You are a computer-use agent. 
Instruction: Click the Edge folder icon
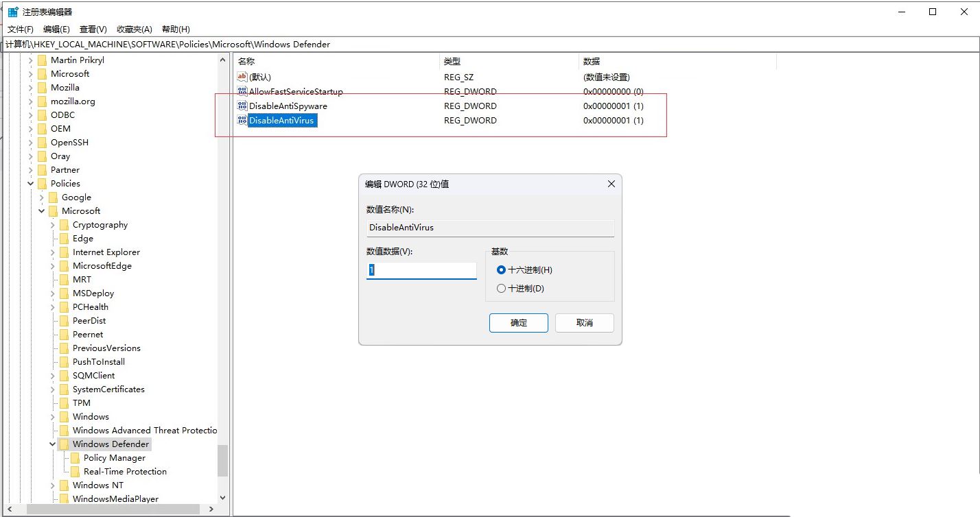click(x=65, y=238)
